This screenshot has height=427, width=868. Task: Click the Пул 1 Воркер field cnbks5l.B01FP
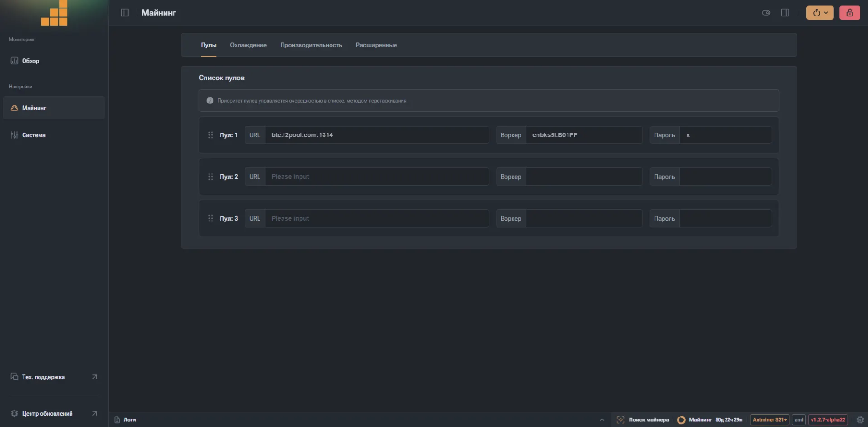pyautogui.click(x=584, y=135)
